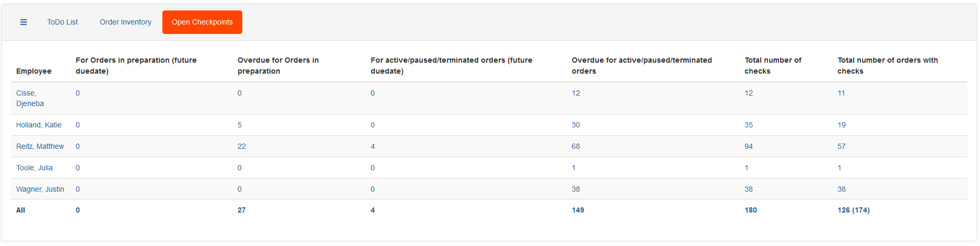Click Reitz's total of 94 checks

click(749, 146)
